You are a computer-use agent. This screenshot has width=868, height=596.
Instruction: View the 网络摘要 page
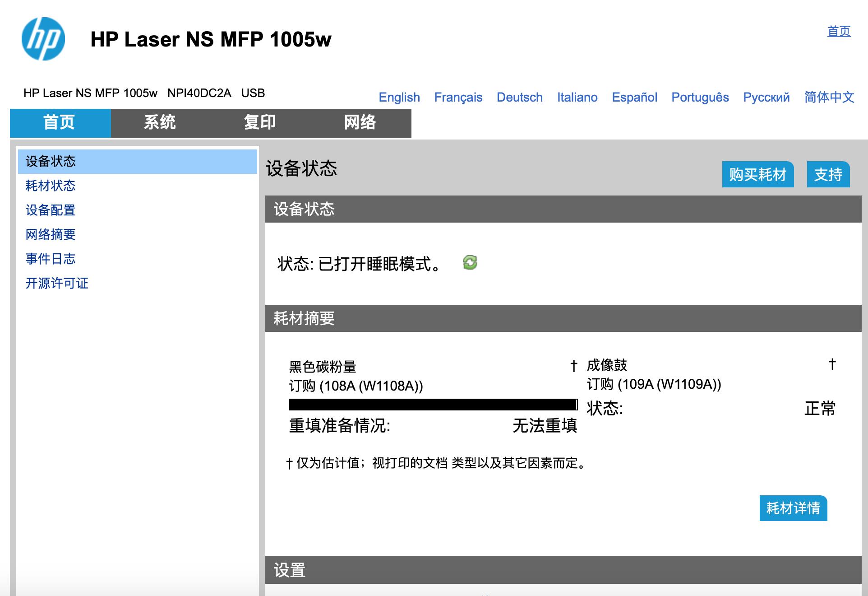point(50,234)
